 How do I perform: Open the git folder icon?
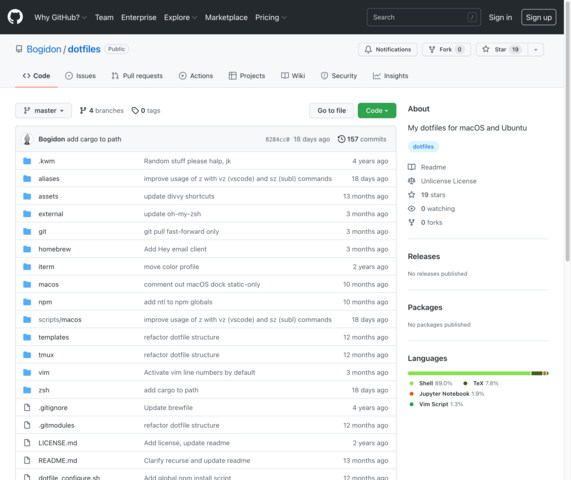pyautogui.click(x=27, y=231)
